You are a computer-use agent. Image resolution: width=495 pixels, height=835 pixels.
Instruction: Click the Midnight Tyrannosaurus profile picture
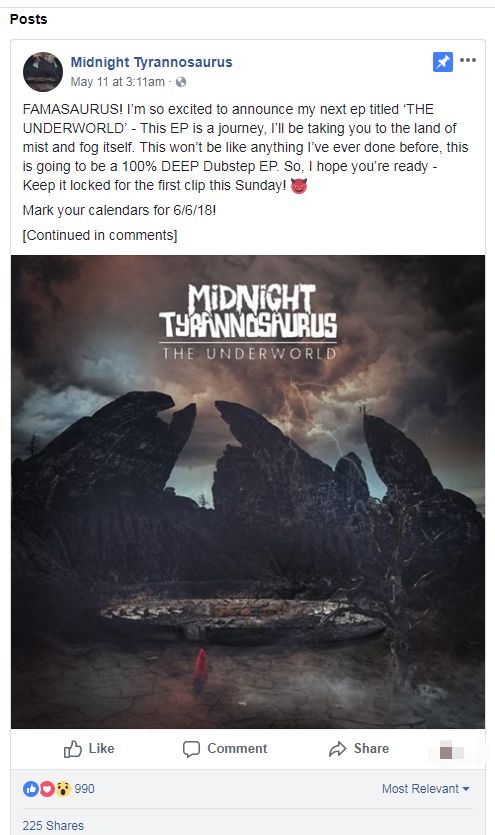click(43, 72)
